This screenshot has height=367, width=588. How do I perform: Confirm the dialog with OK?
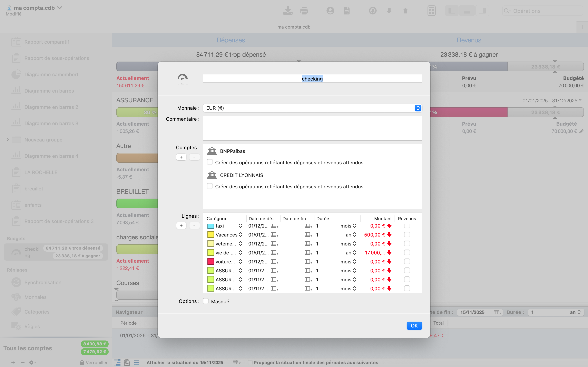pos(414,326)
